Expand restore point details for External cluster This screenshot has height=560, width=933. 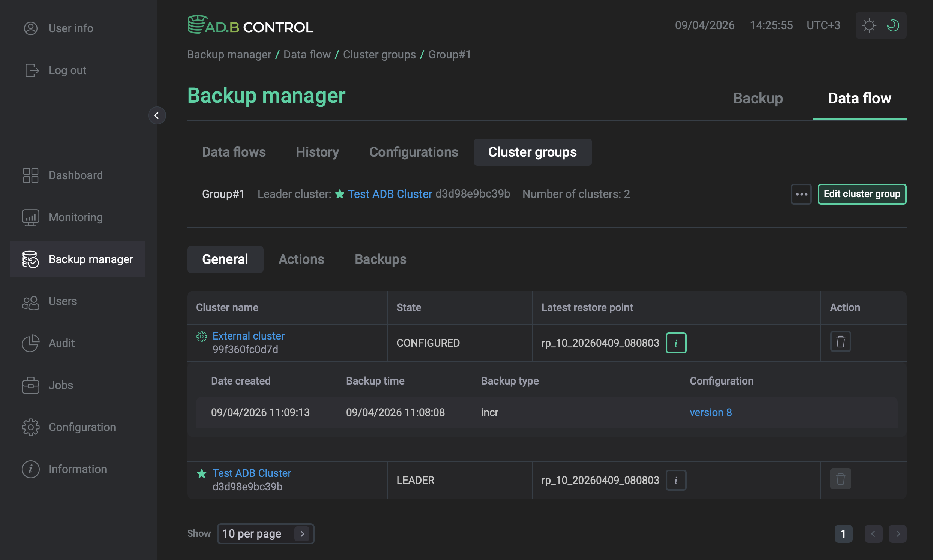[x=675, y=343]
